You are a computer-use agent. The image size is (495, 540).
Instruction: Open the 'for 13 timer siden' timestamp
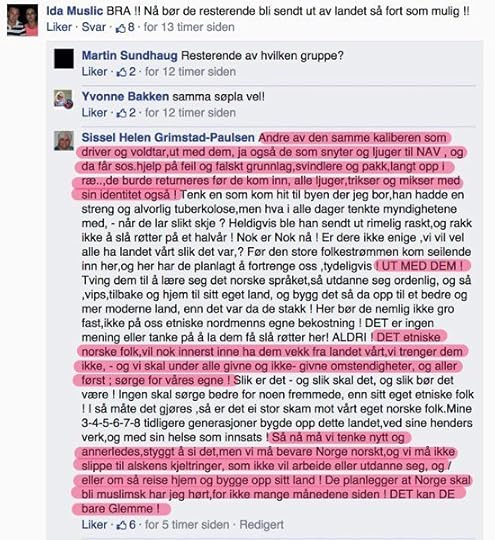click(x=189, y=27)
